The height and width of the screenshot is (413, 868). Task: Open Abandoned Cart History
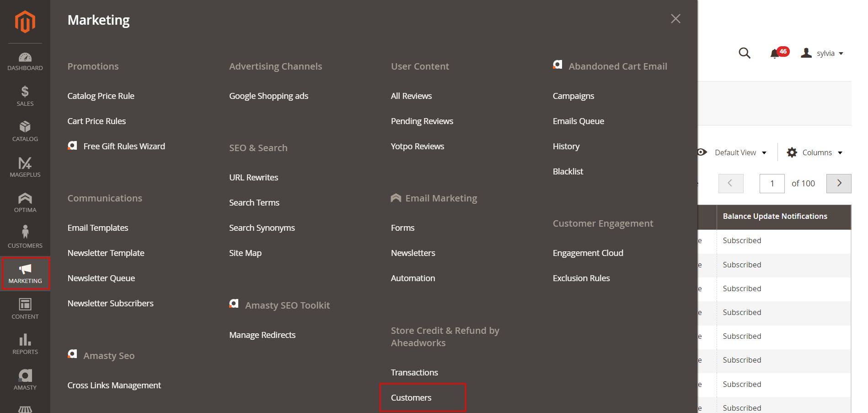point(566,146)
